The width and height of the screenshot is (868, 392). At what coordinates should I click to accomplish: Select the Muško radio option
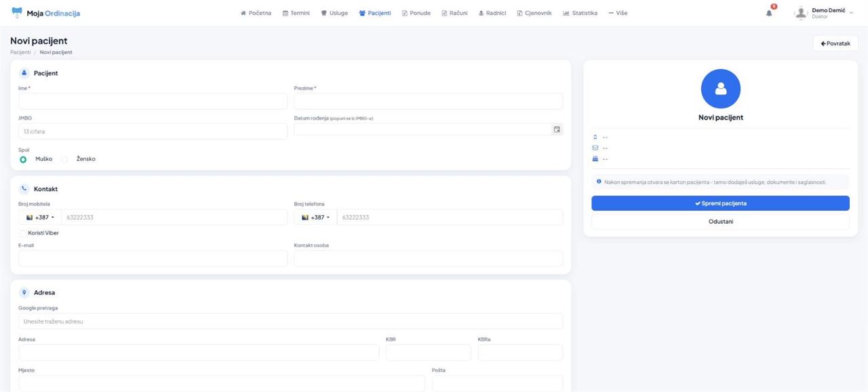pyautogui.click(x=23, y=159)
